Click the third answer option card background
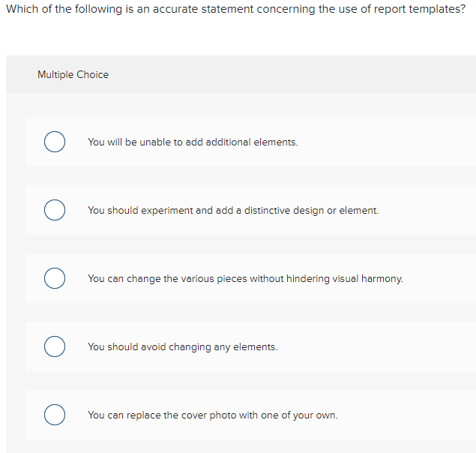 (251, 278)
